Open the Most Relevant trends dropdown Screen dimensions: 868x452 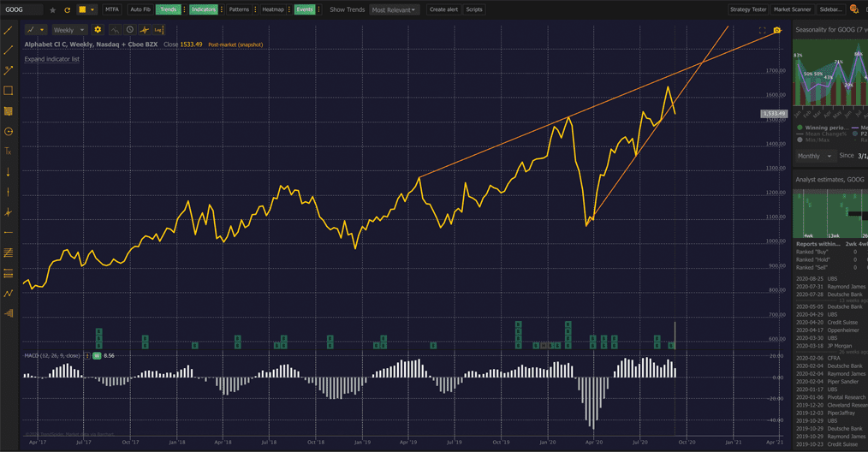pyautogui.click(x=394, y=9)
